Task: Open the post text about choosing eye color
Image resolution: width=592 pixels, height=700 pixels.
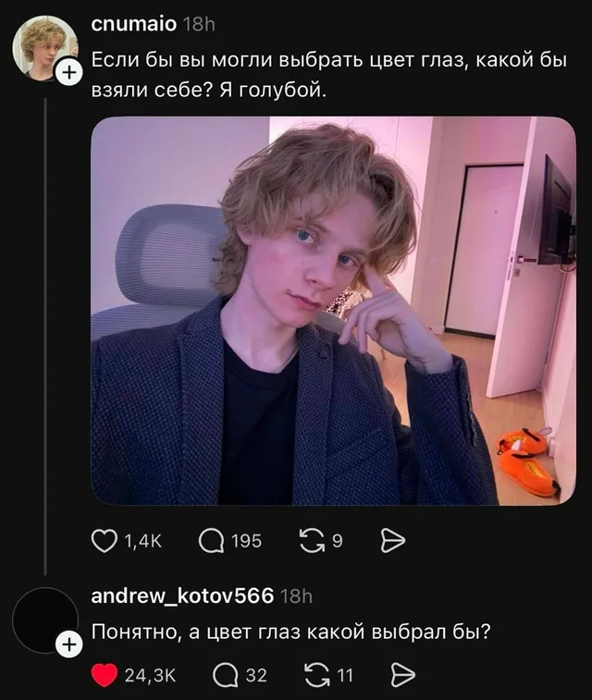Action: click(x=329, y=75)
